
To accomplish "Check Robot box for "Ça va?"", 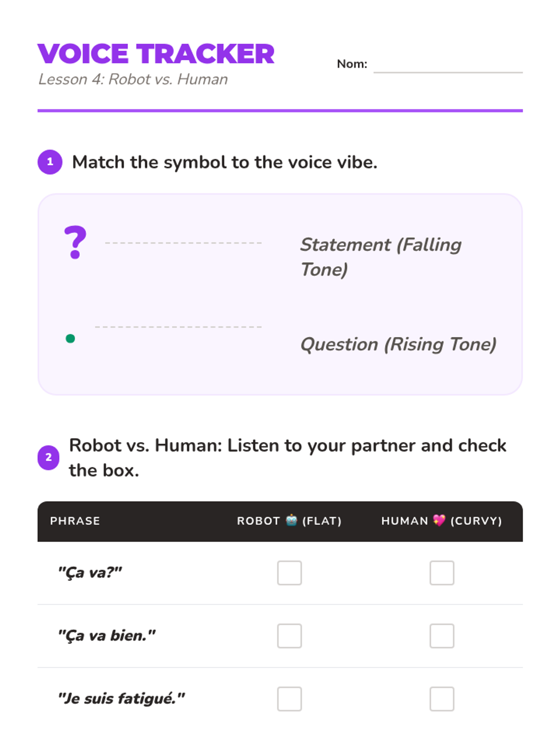I will [289, 573].
